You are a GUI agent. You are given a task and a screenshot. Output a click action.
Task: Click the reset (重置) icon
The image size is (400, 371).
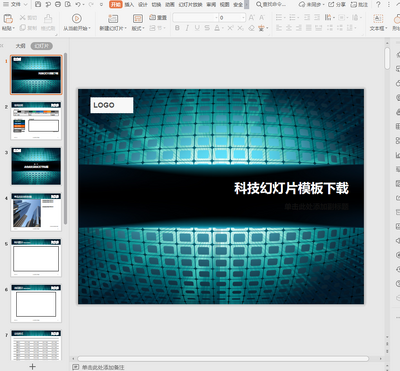click(x=152, y=17)
